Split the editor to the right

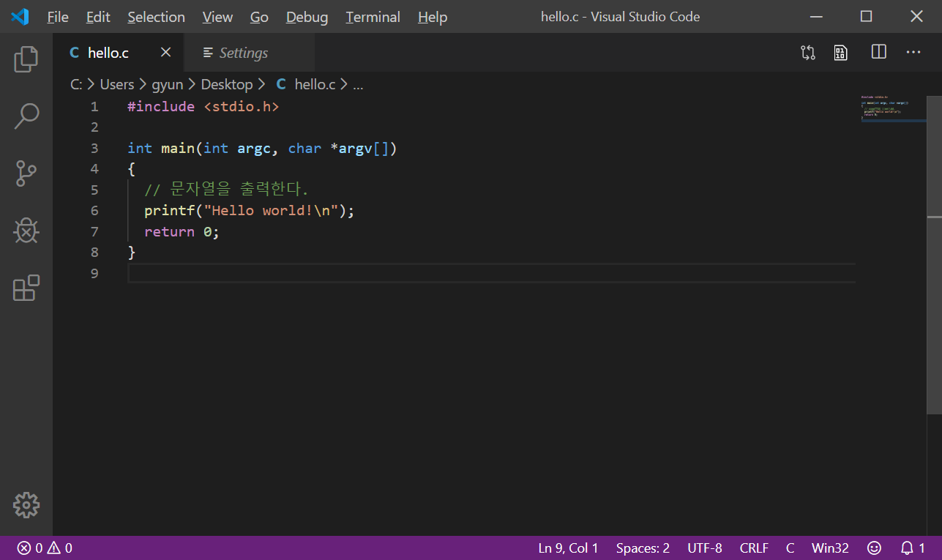(x=879, y=52)
